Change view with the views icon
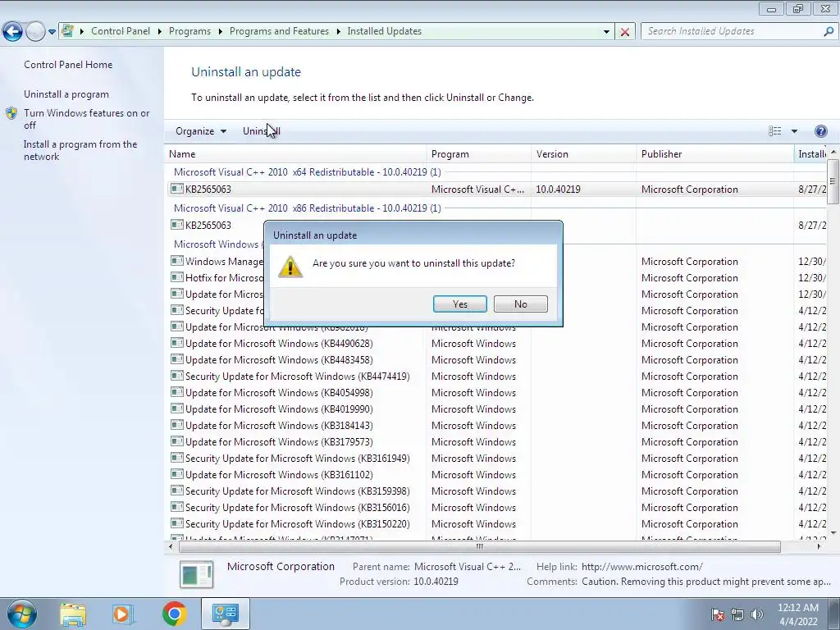 tap(774, 131)
